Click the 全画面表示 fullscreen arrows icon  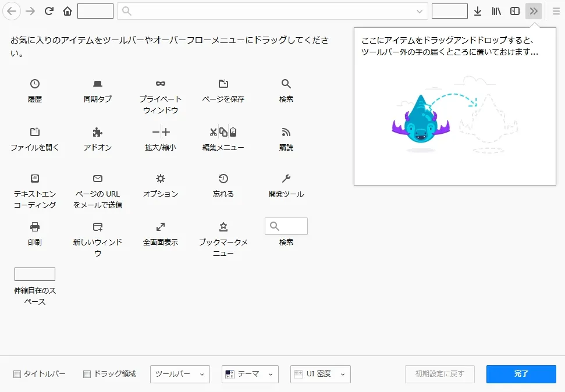click(161, 227)
